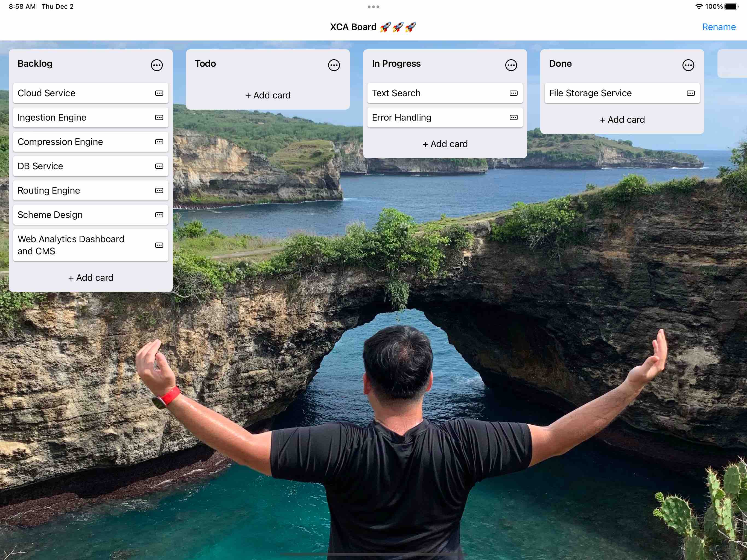Click the Routing Engine card options icon

click(x=159, y=191)
